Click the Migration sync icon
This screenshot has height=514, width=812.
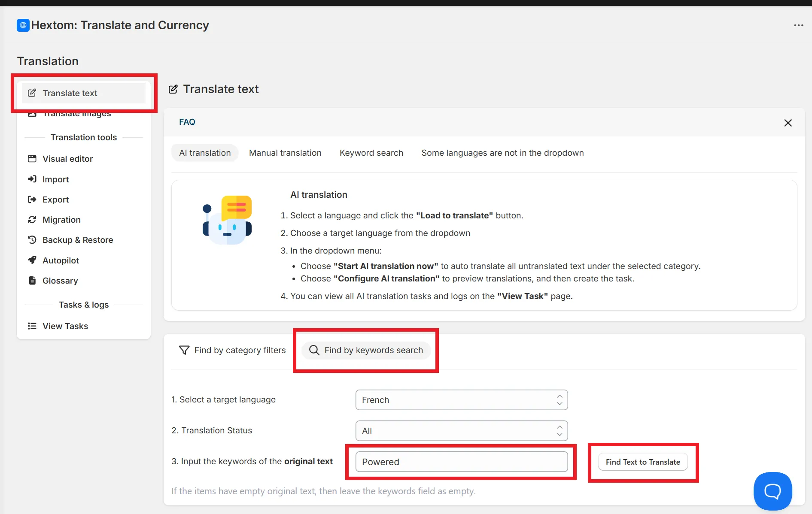(x=32, y=220)
